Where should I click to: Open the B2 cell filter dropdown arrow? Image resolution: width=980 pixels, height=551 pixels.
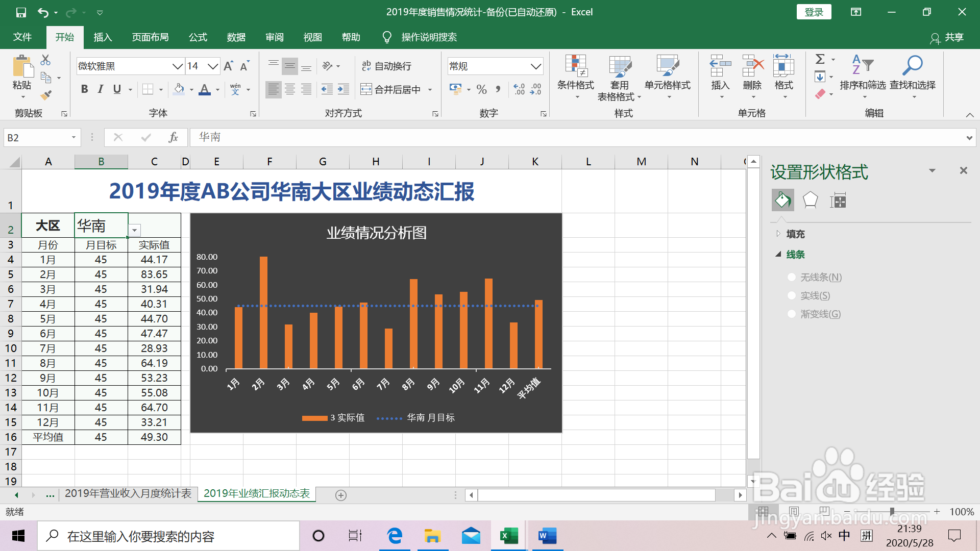[x=134, y=230]
